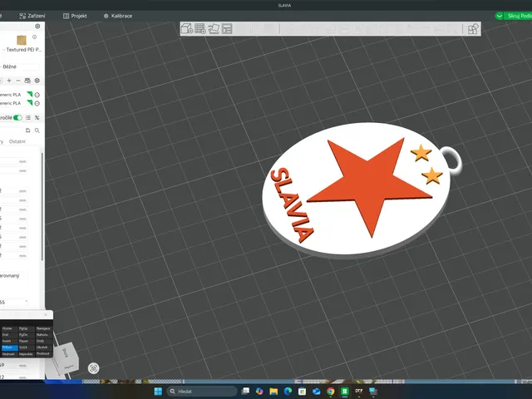Close the on-screen keyboard popup

[x=46, y=314]
